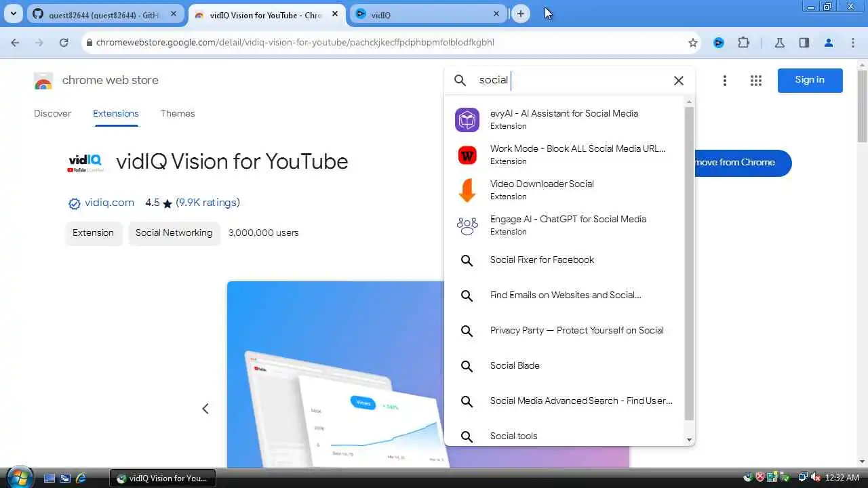Go forward in browser history
Image resolution: width=868 pixels, height=488 pixels.
coord(39,43)
